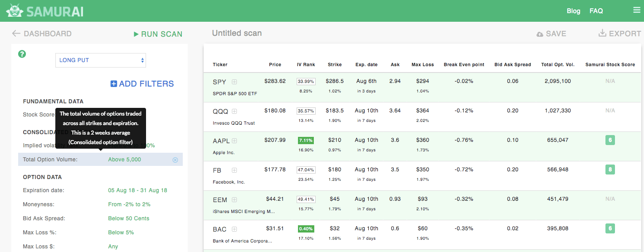644x252 pixels.
Task: Click the plus icon beside ADD FILTERS
Action: pyautogui.click(x=114, y=84)
